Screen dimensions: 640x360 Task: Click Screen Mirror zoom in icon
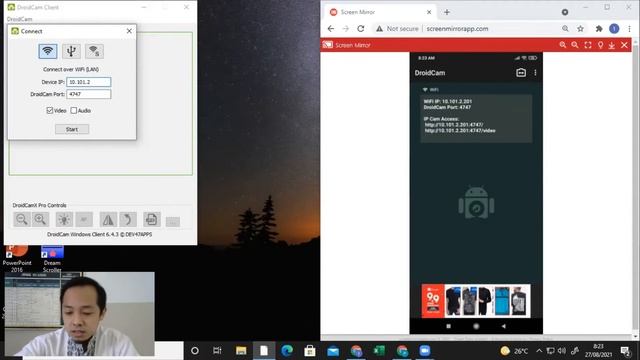pyautogui.click(x=563, y=45)
